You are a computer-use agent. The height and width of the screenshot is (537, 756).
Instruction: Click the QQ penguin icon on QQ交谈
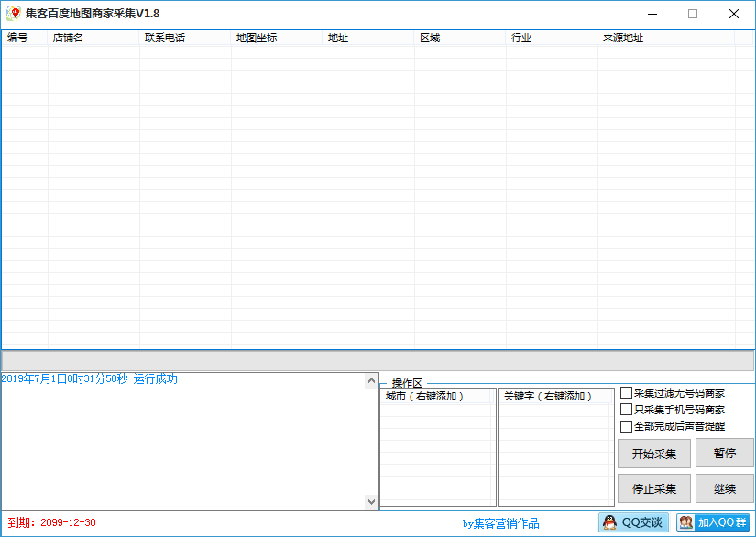(609, 522)
